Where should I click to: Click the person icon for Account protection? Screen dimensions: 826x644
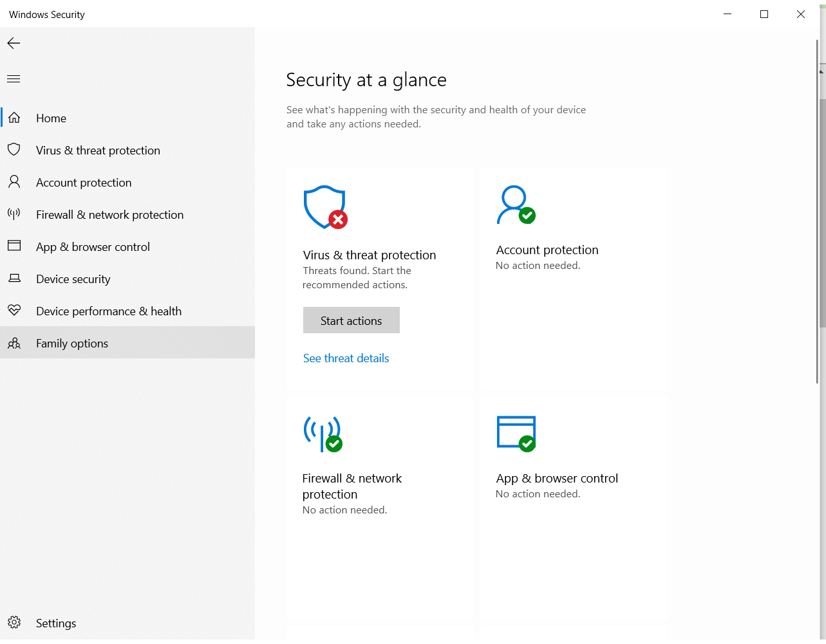point(14,182)
